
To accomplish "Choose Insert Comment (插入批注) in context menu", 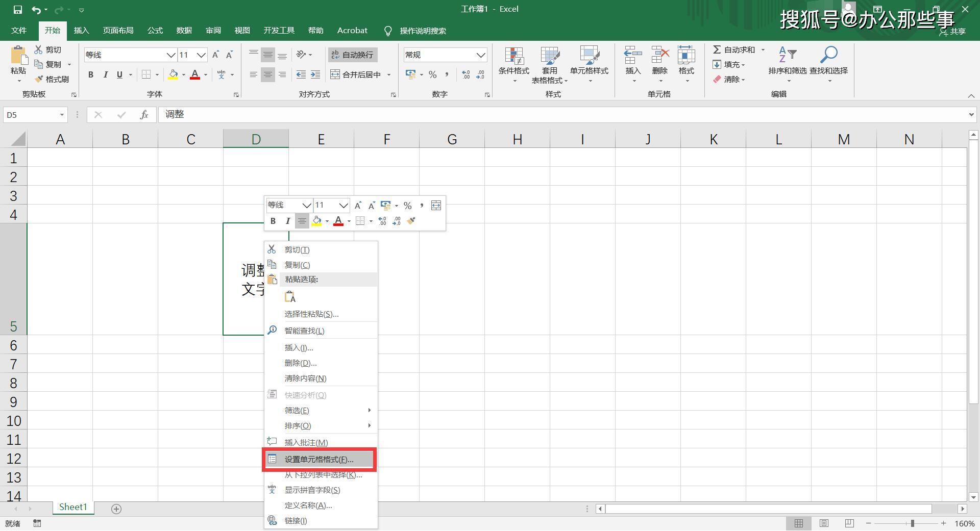I will tap(321, 442).
